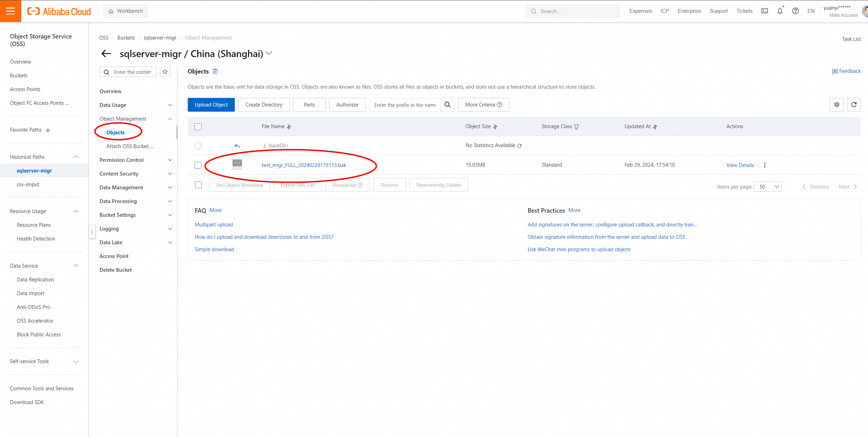Select the test_migr_FULL .bak file checkbox

click(198, 165)
